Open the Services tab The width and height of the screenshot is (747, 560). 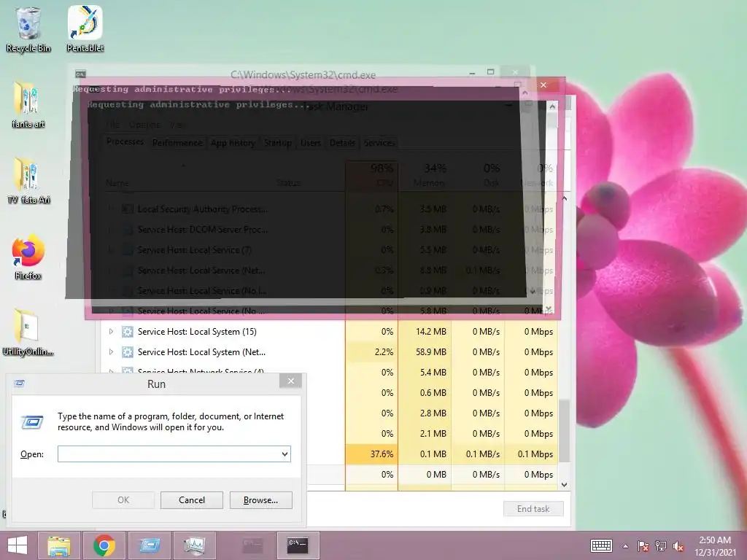click(379, 143)
